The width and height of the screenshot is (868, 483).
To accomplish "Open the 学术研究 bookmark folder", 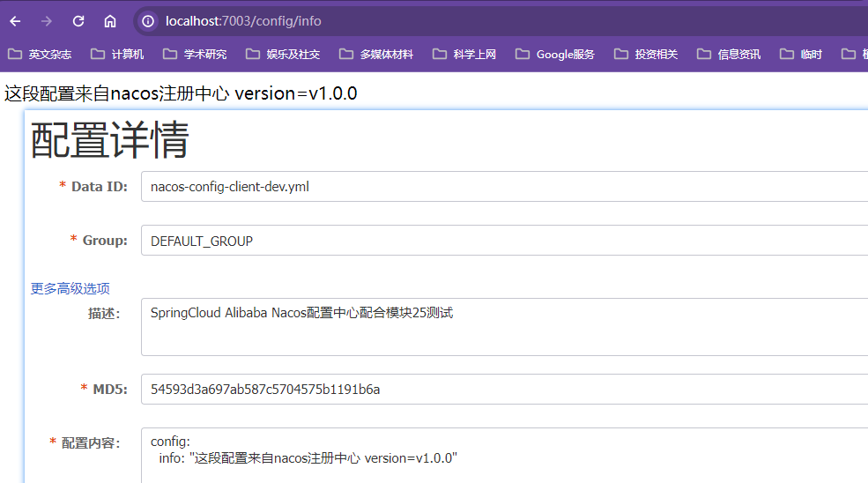I will (x=195, y=55).
